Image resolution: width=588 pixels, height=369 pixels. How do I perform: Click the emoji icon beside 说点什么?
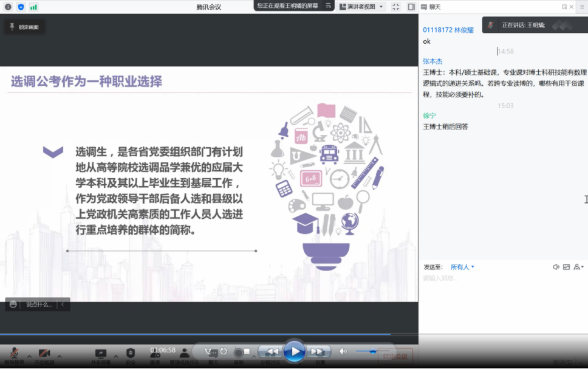pos(13,304)
